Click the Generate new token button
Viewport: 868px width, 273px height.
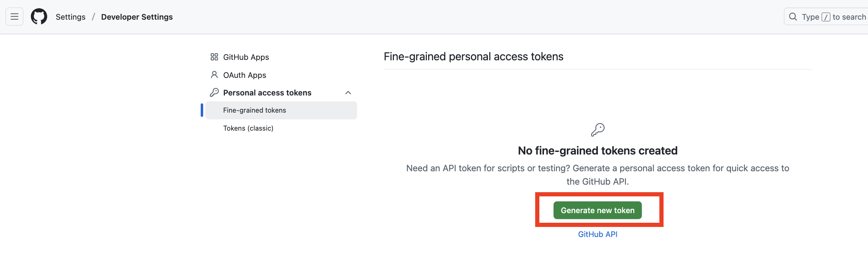(597, 210)
